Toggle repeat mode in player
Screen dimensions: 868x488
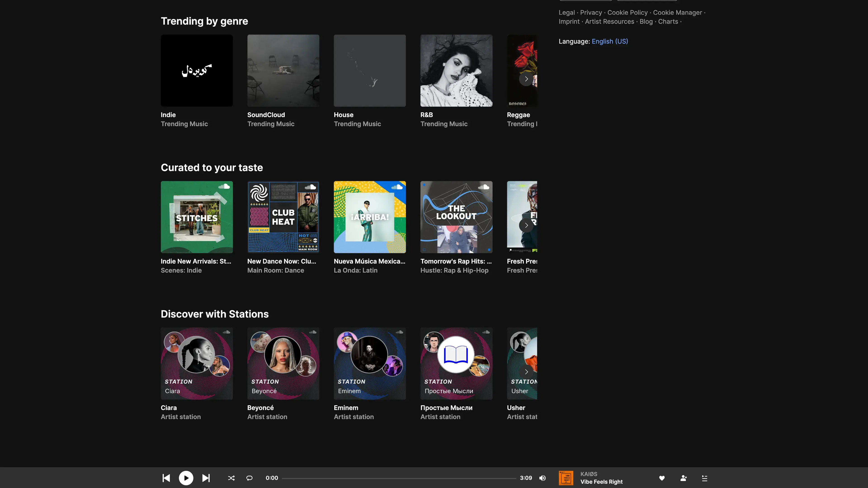(249, 478)
